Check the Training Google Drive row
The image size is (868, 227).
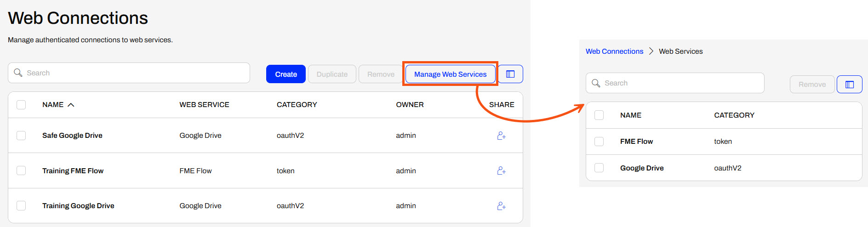[21, 206]
